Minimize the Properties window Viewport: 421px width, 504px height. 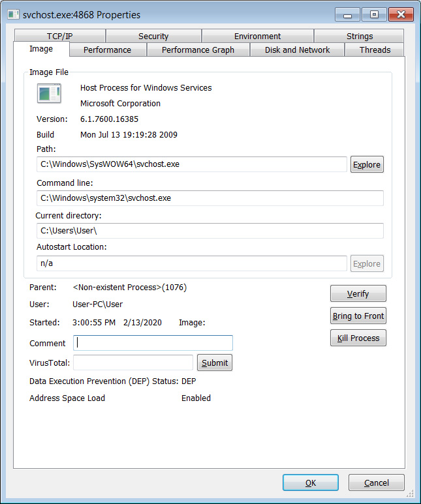pos(347,15)
